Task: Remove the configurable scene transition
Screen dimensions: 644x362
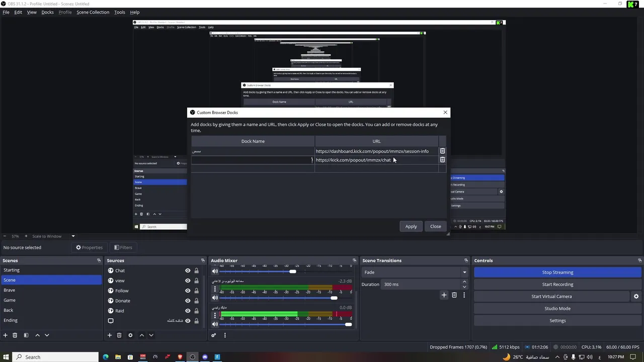Action: [x=454, y=295]
